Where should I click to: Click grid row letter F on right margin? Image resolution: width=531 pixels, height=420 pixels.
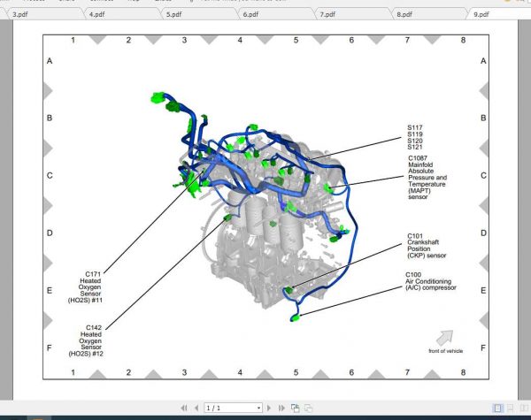(483, 347)
